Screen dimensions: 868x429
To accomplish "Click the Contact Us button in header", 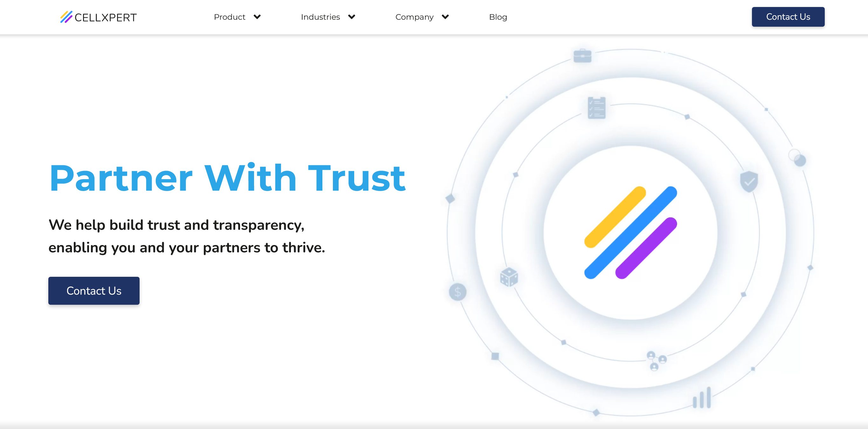I will [787, 17].
